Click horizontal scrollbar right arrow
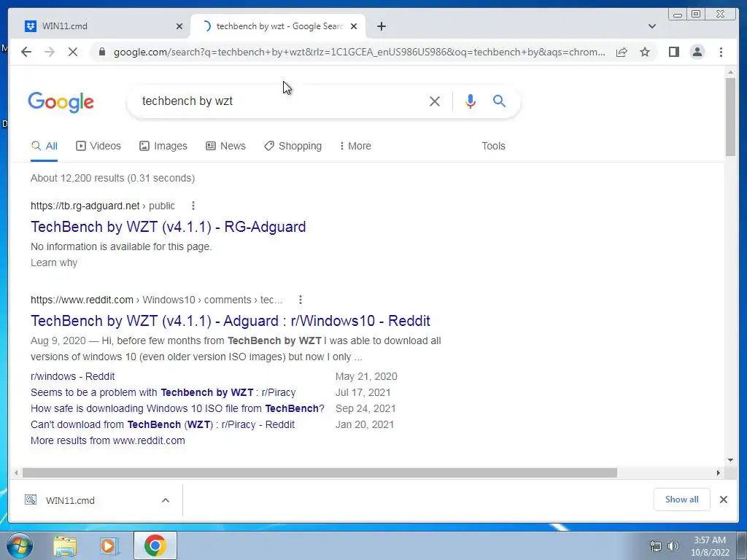The width and height of the screenshot is (747, 560). [x=719, y=472]
